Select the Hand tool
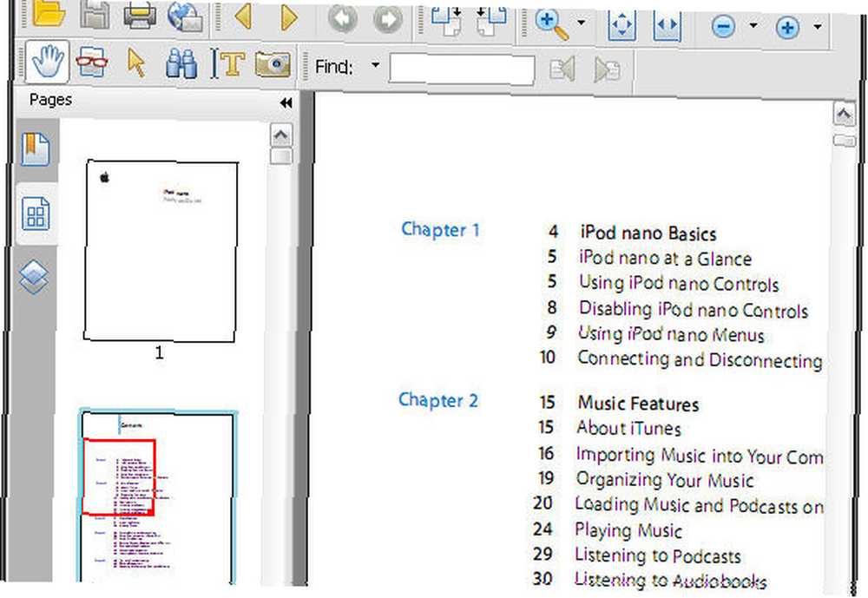Viewport: 868px width, 598px height. pos(47,61)
